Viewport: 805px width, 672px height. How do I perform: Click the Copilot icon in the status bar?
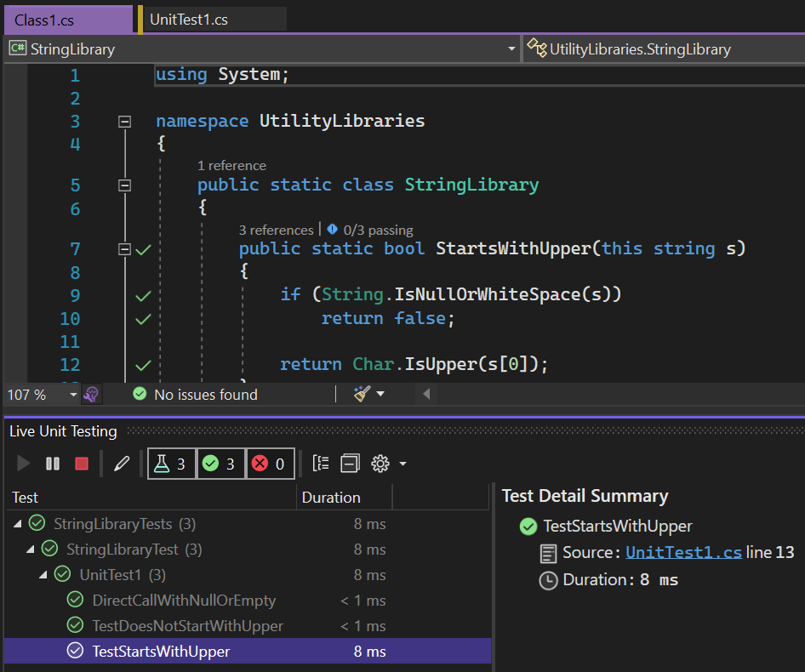92,394
